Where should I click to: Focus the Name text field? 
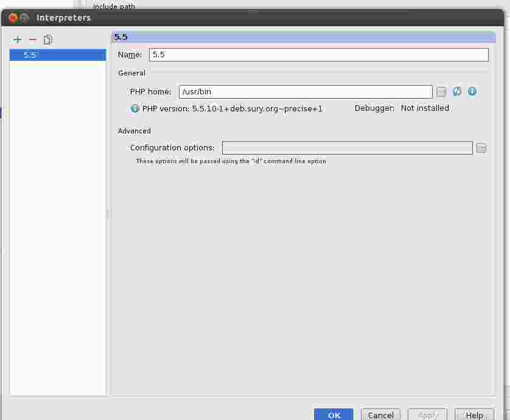pos(318,55)
